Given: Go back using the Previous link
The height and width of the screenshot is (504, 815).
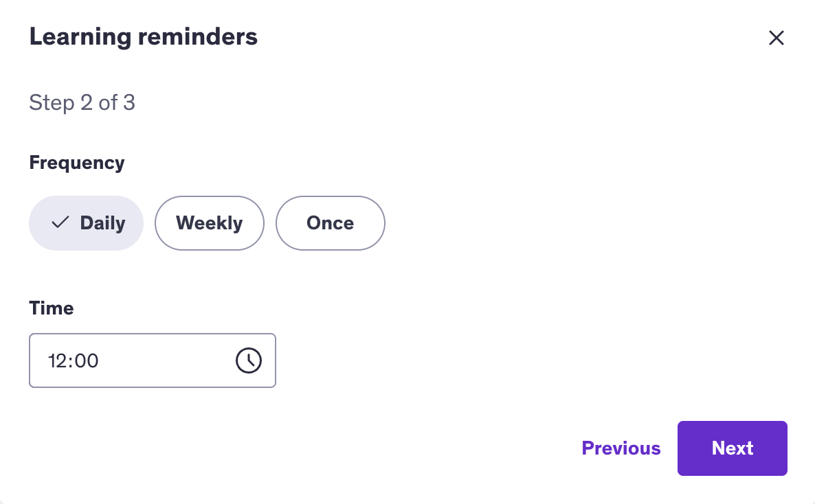Looking at the screenshot, I should point(621,448).
